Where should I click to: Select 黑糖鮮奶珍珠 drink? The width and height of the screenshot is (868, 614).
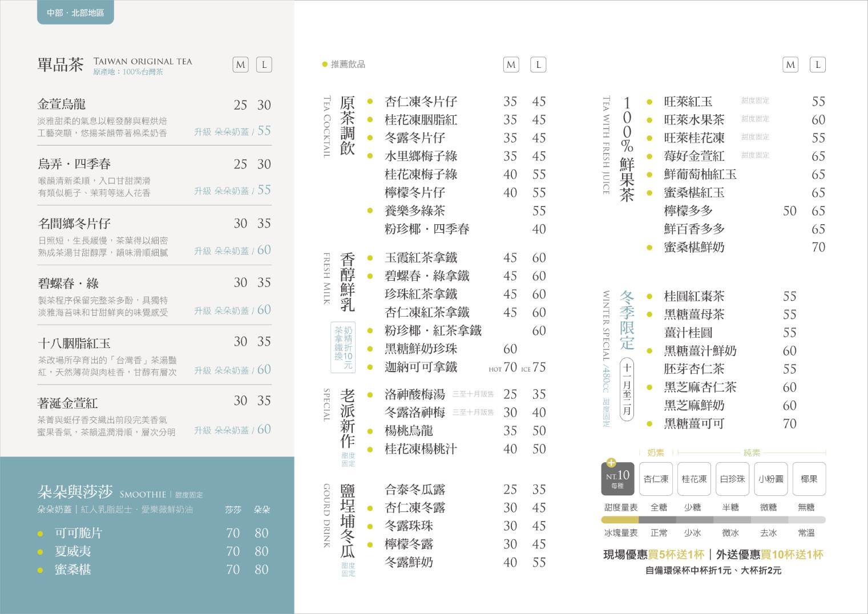(x=421, y=349)
